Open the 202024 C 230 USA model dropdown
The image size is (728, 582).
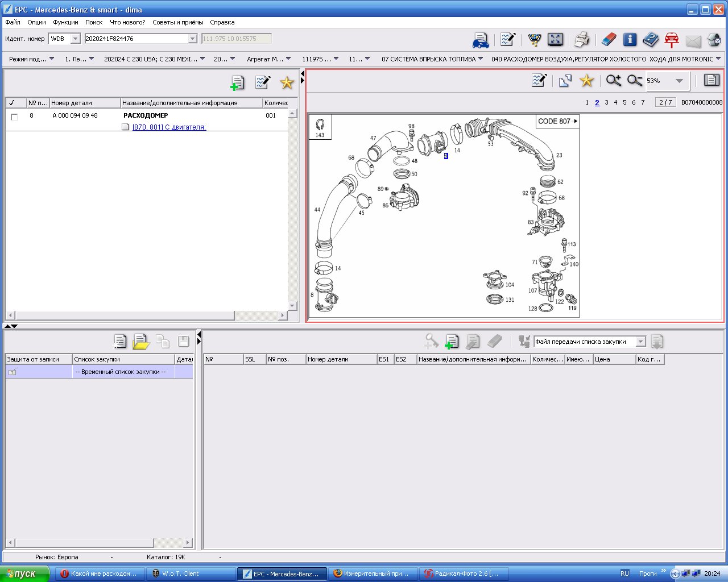click(154, 59)
